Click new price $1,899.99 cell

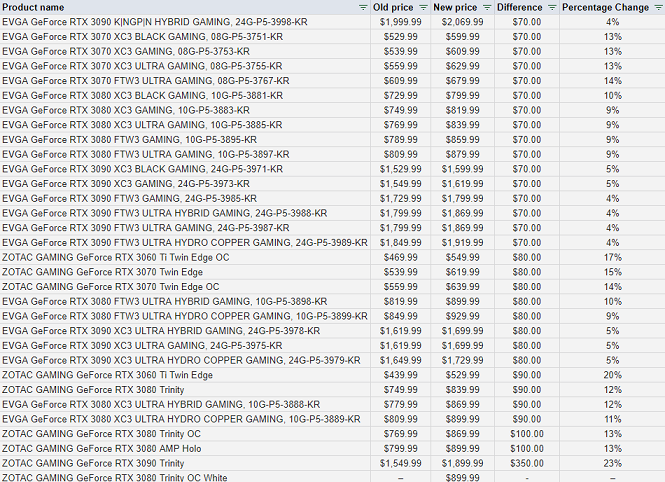462,463
